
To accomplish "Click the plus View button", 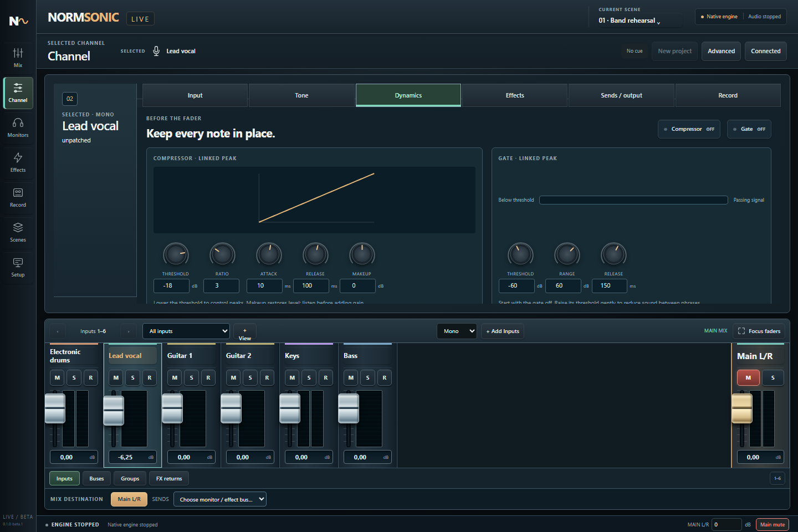I will [x=245, y=331].
